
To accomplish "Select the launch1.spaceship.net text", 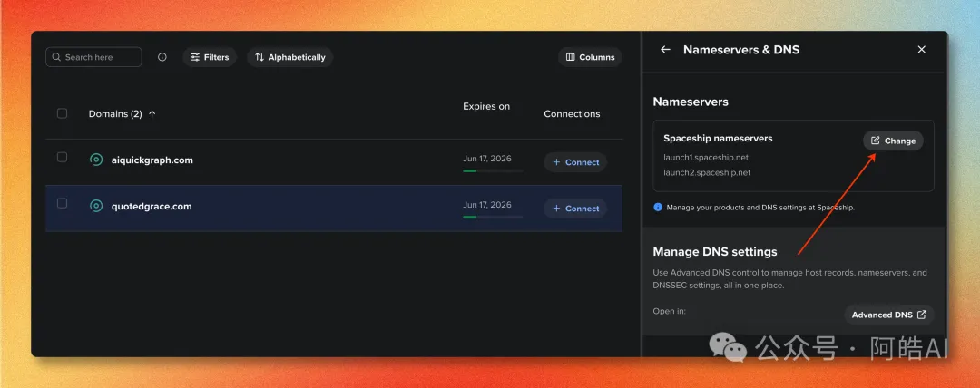I will tap(706, 158).
